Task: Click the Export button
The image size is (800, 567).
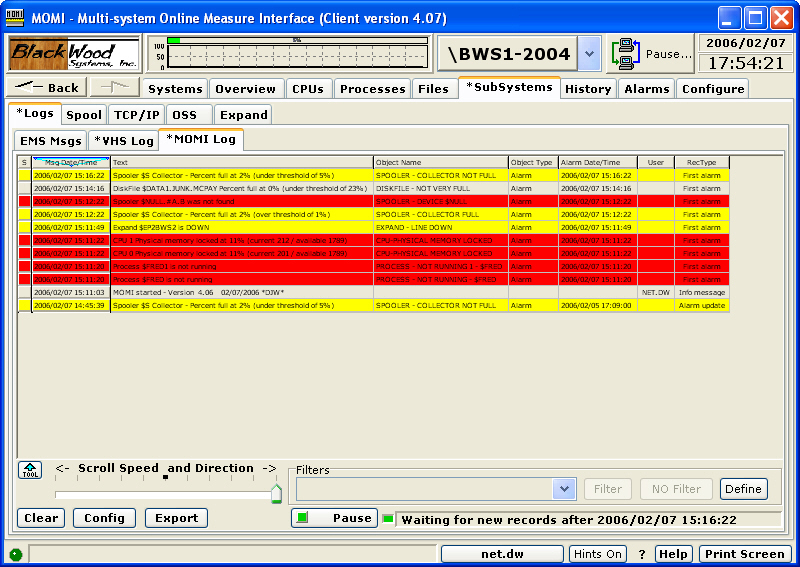Action: [x=177, y=518]
